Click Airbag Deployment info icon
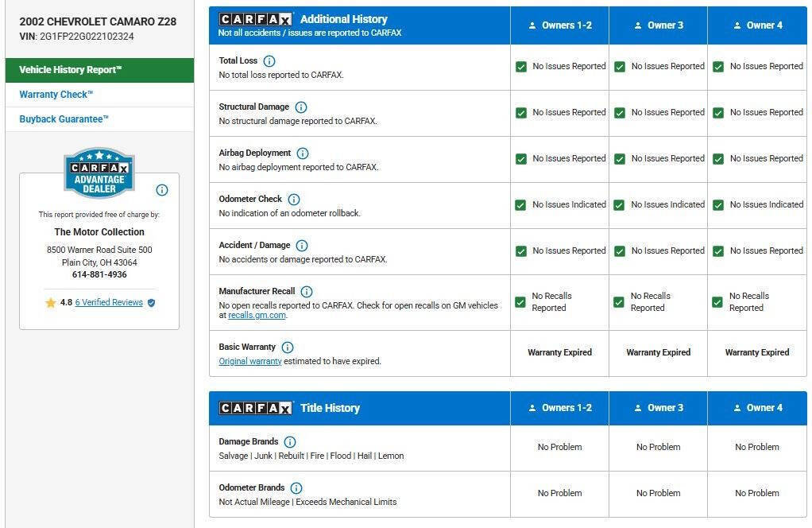Viewport: 812px width, 528px height. 302,153
